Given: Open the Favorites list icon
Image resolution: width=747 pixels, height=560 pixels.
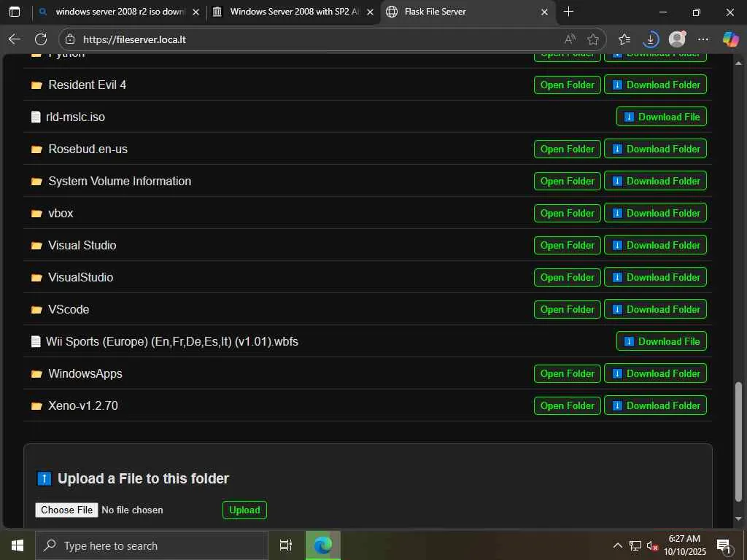Looking at the screenshot, I should click(x=624, y=39).
